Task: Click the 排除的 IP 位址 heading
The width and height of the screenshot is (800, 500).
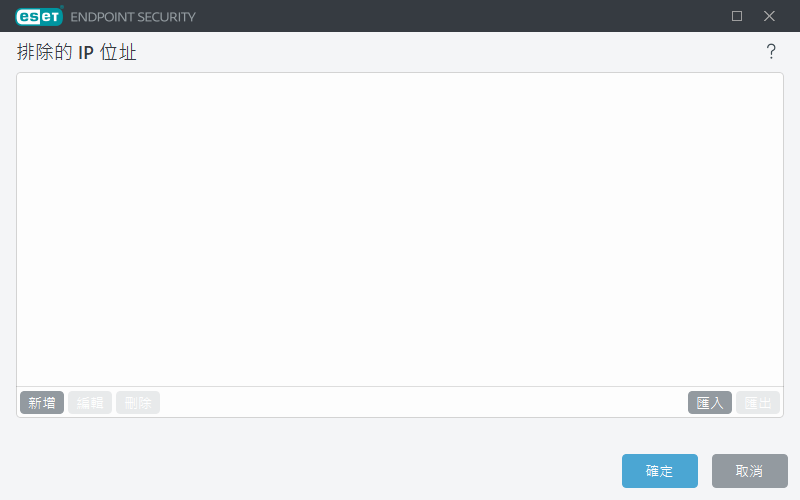Action: tap(77, 52)
